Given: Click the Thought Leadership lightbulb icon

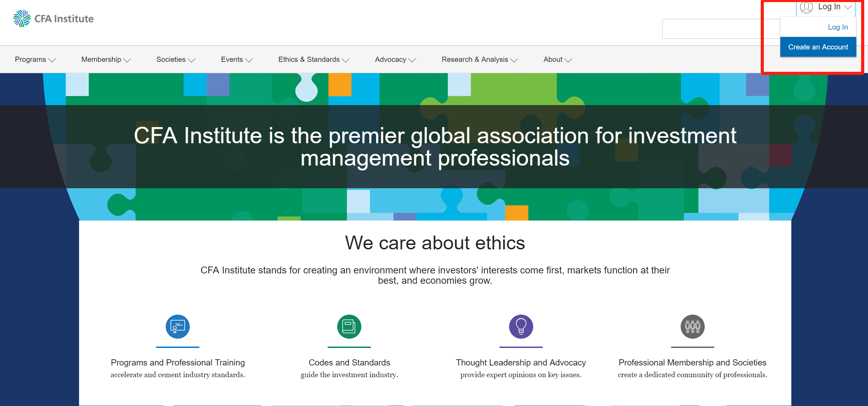Looking at the screenshot, I should pos(521,326).
